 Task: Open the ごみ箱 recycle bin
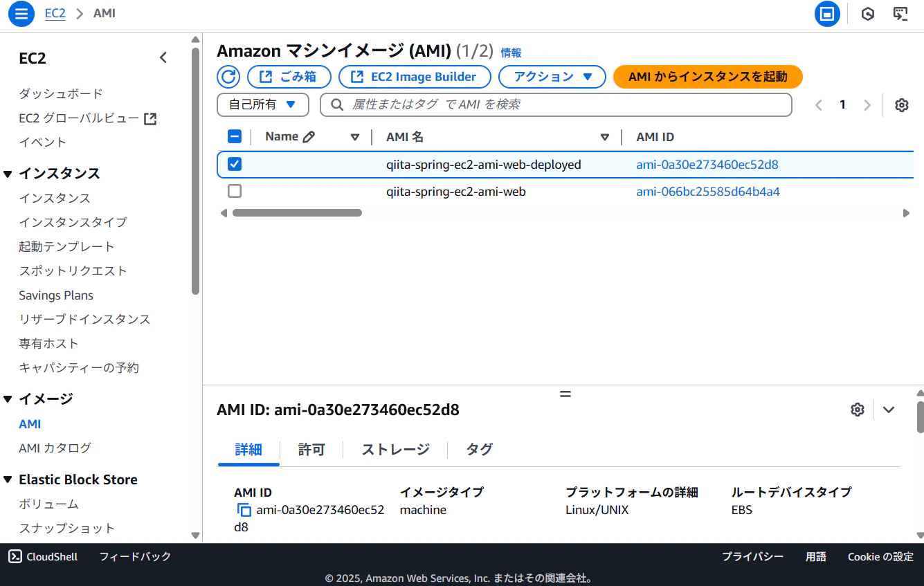click(x=289, y=77)
